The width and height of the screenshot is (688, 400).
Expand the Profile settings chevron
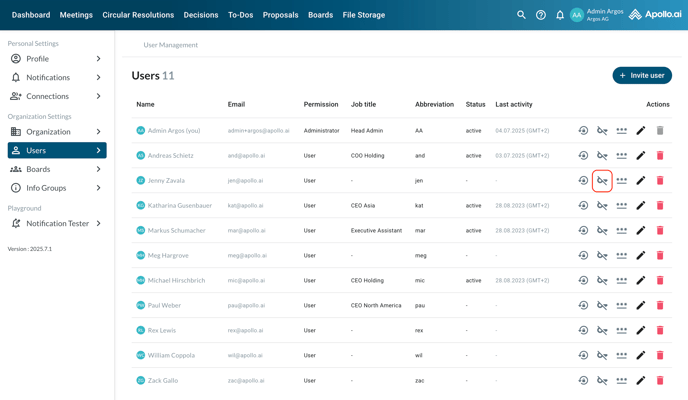98,59
